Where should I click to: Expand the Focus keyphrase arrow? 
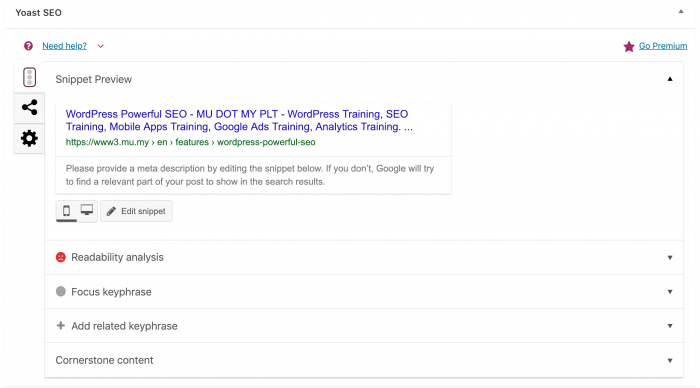670,292
